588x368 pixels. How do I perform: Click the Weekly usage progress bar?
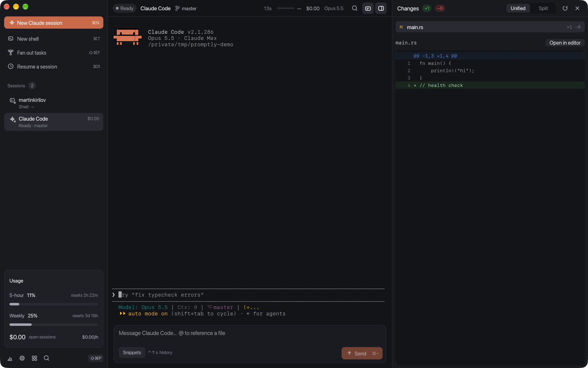pos(54,324)
